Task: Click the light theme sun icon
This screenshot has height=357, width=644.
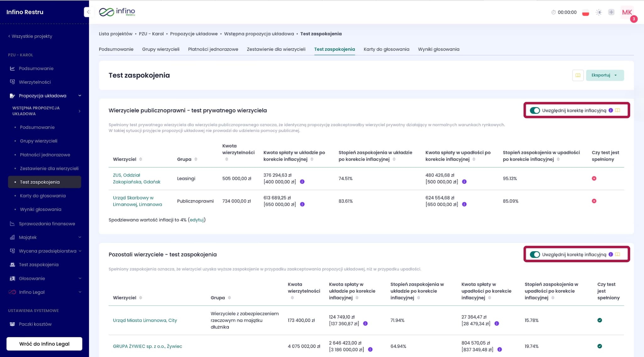Action: 599,12
